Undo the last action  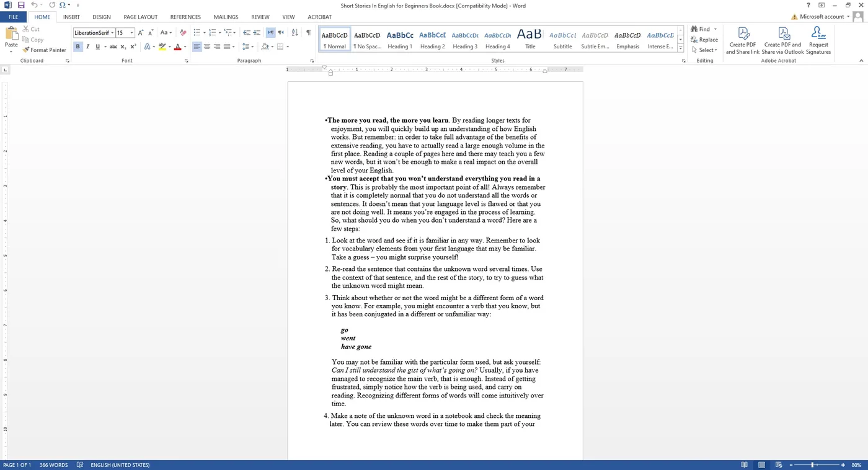pyautogui.click(x=34, y=5)
